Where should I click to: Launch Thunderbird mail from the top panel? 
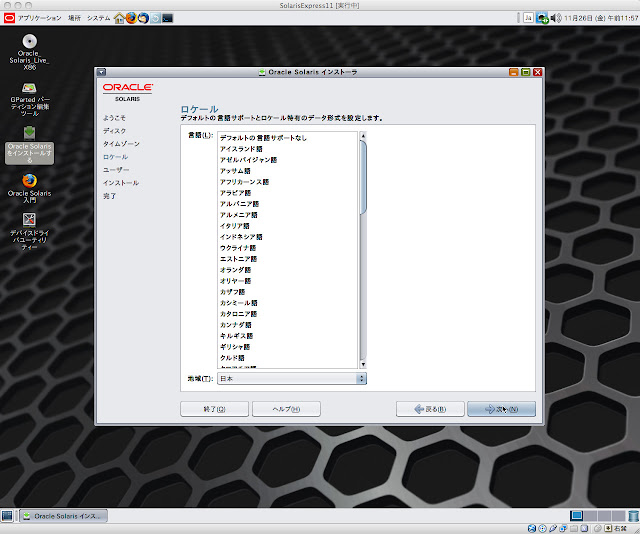pos(143,18)
